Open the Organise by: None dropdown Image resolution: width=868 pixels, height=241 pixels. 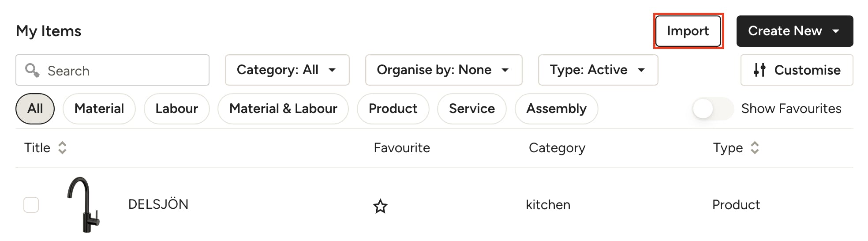443,70
